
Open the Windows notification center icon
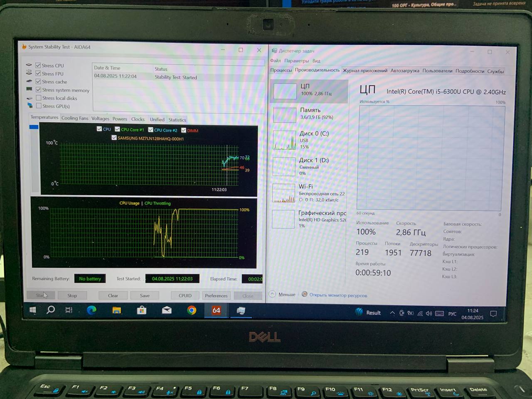493,314
